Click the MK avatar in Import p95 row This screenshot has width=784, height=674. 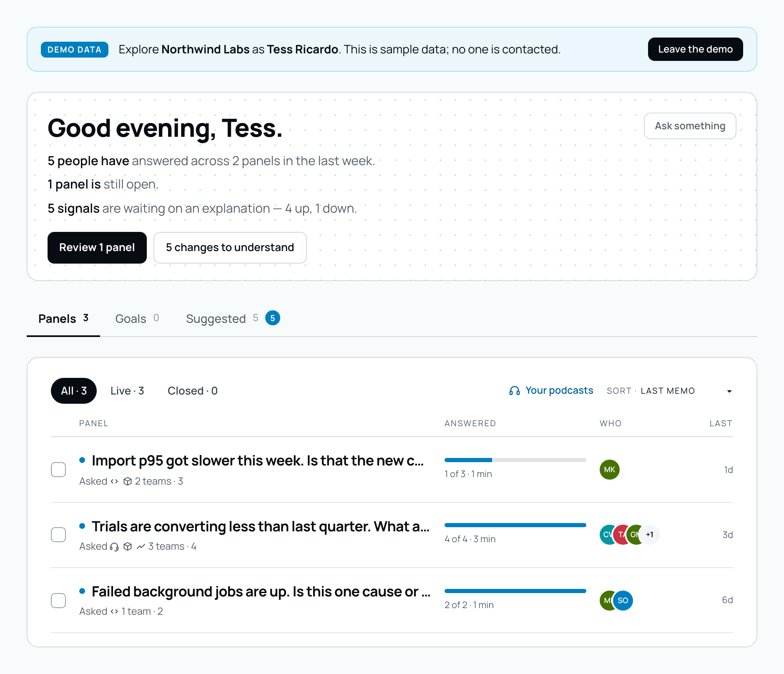(x=610, y=470)
